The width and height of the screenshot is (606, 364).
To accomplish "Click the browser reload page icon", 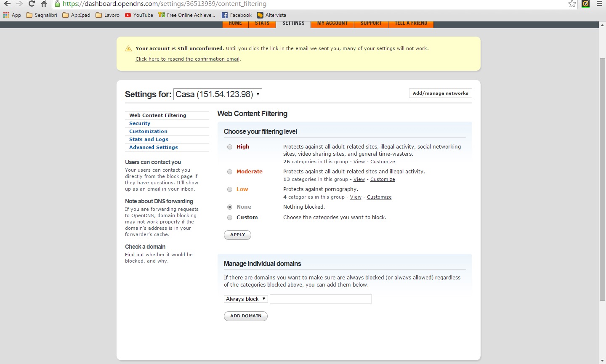I will click(32, 4).
